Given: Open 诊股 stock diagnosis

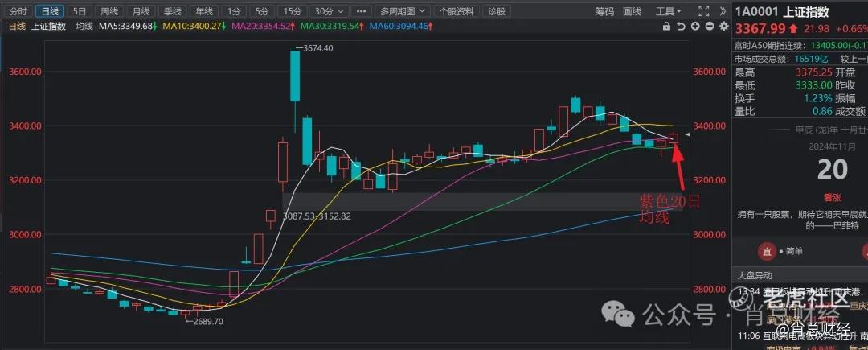Looking at the screenshot, I should (497, 11).
